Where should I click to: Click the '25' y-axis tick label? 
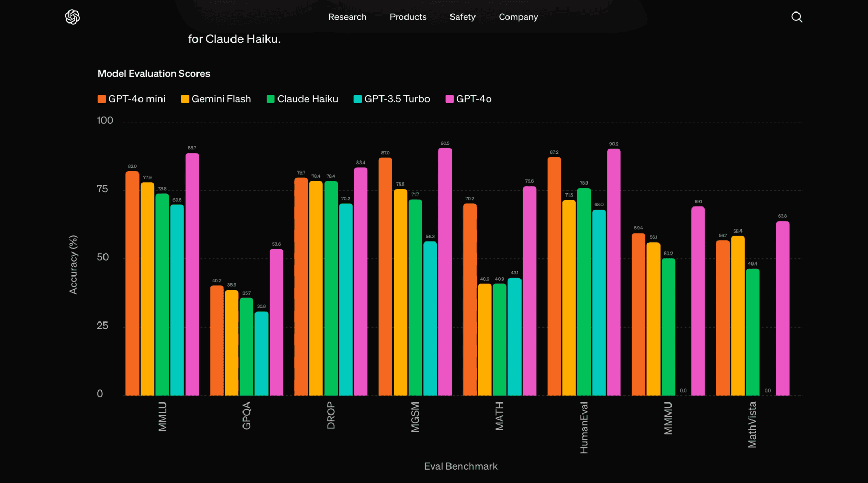[102, 326]
